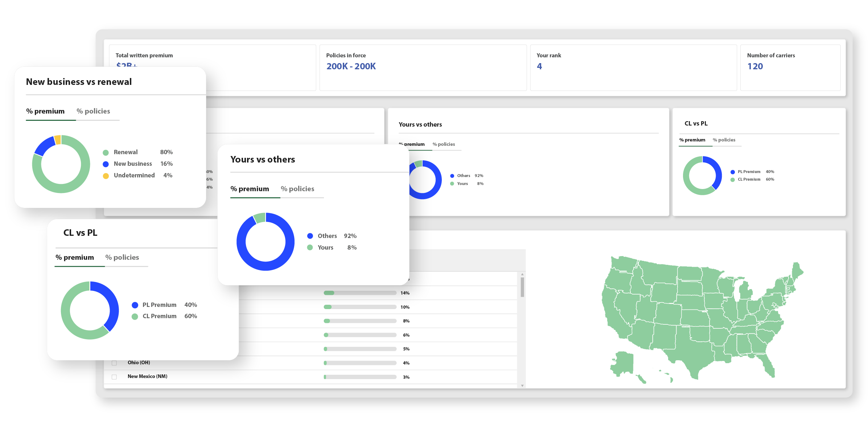Screen dimensions: 868x427
Task: Tick the New Mexico (NM) checkbox
Action: click(114, 377)
